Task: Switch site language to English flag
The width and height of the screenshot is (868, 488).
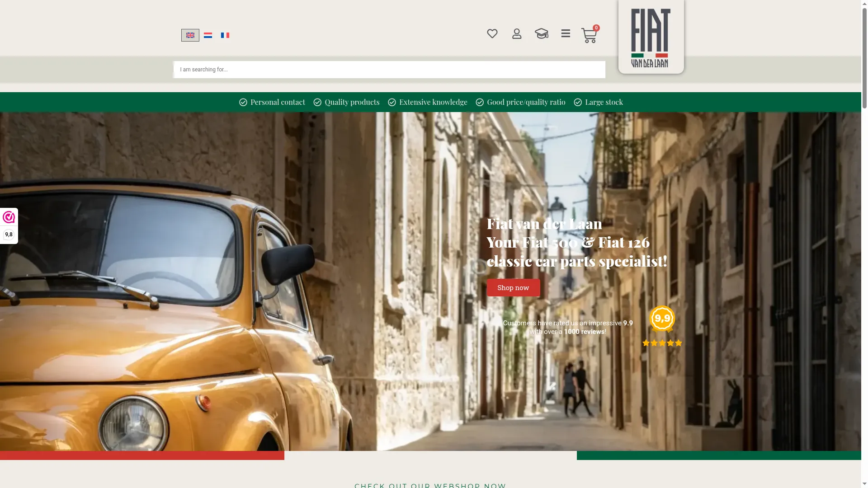Action: coord(190,35)
